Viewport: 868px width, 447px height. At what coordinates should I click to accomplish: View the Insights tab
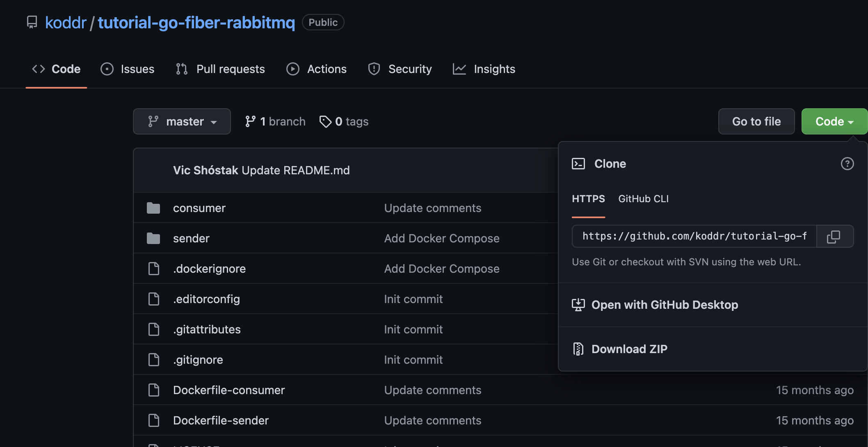click(484, 69)
